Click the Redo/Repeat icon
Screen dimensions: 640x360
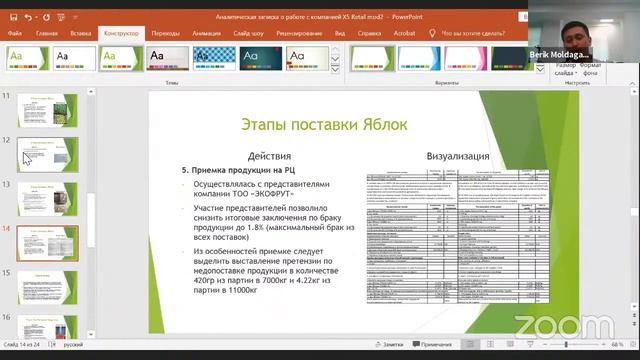(x=46, y=17)
